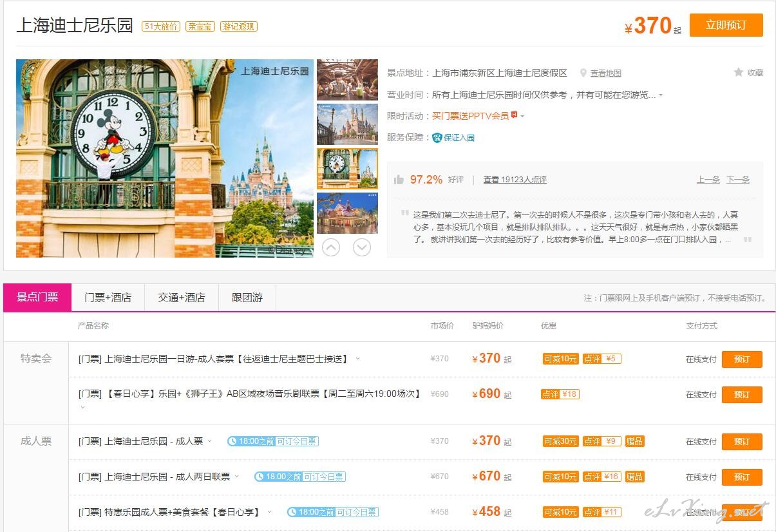776x532 pixels.
Task: Click the 成人票 category label
Action: pyautogui.click(x=36, y=441)
